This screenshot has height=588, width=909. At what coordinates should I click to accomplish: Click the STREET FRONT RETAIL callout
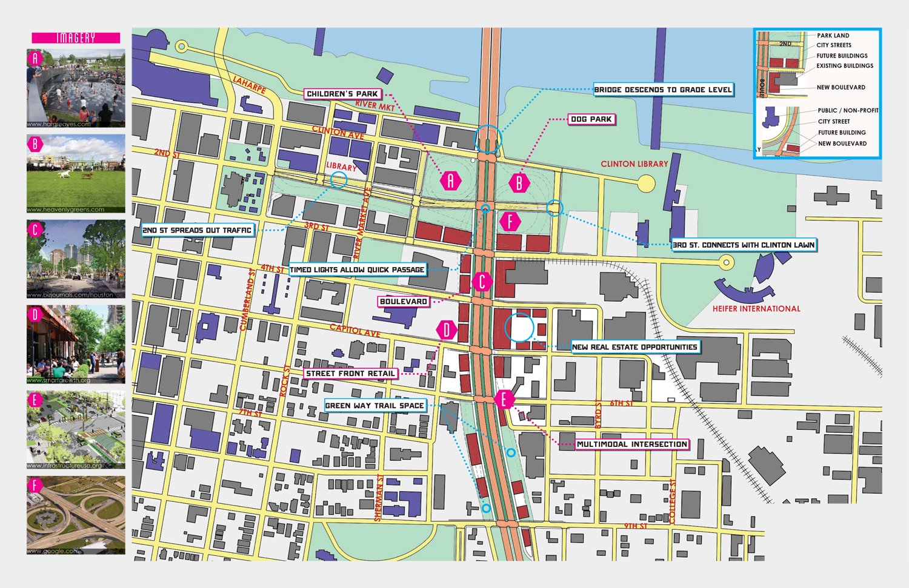click(350, 374)
